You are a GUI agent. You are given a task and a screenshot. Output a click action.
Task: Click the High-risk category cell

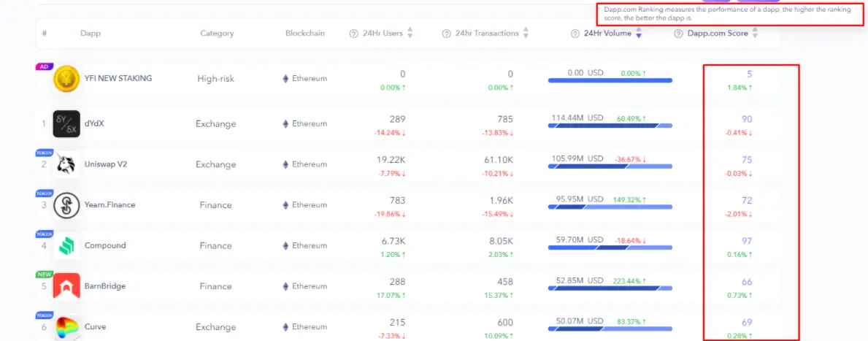(216, 79)
